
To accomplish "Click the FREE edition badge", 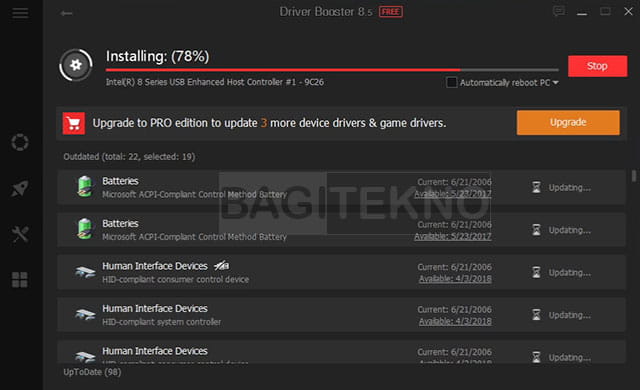I will point(391,12).
